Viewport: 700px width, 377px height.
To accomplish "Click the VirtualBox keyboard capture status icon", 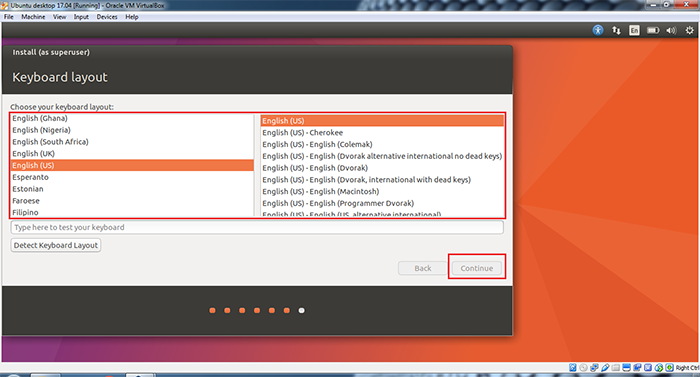I will pos(669,368).
